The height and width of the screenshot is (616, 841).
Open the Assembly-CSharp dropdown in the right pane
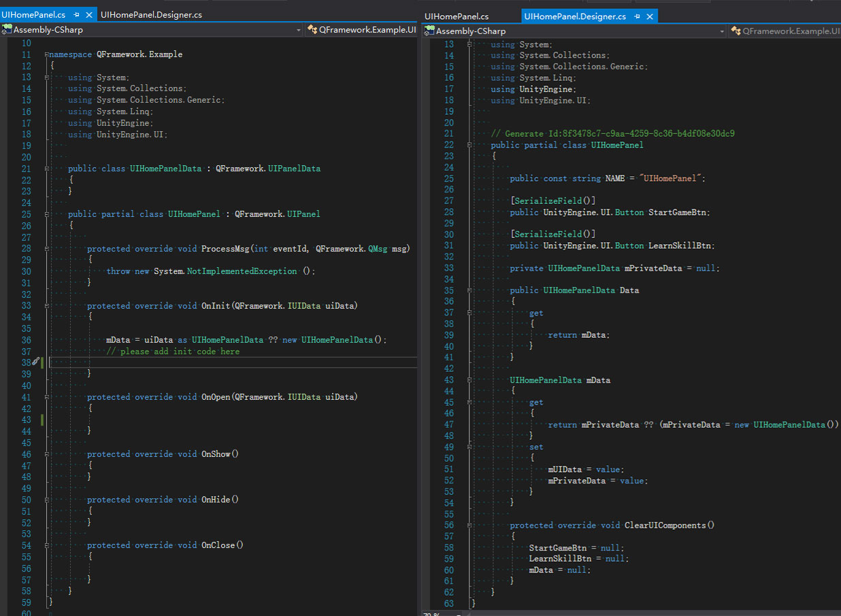[x=722, y=31]
